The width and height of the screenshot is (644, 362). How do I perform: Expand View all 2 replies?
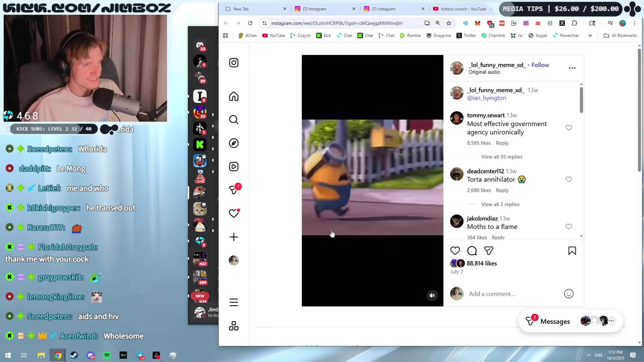500,204
